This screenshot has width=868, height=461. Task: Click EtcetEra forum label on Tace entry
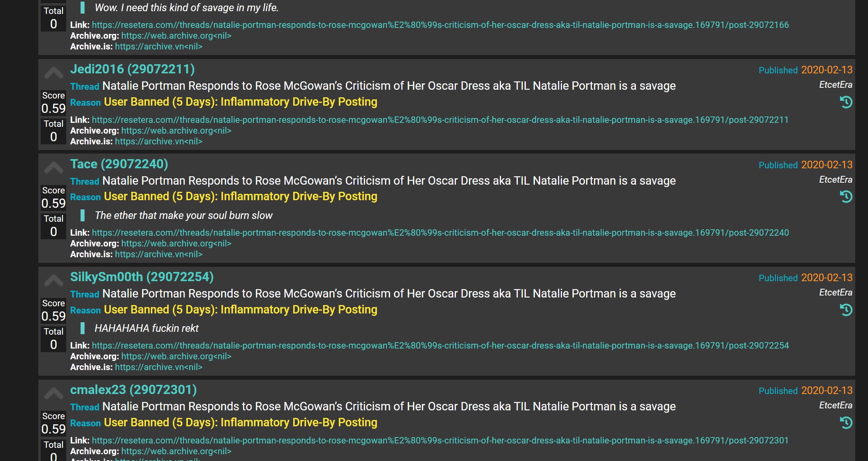coord(836,180)
